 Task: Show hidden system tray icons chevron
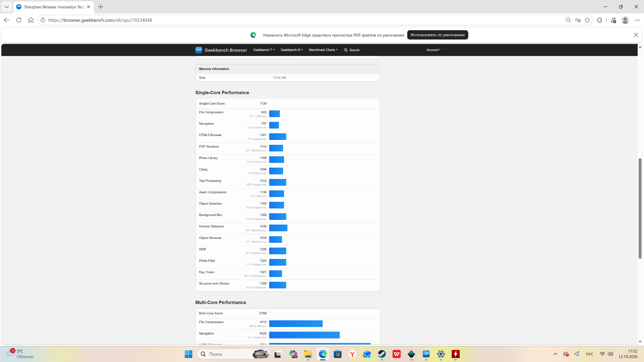click(555, 354)
